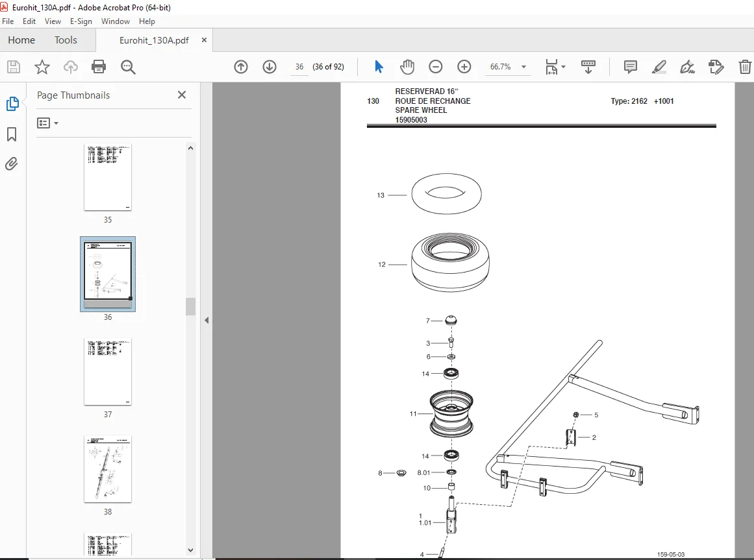Click the upload to cloud icon
This screenshot has height=560, width=754.
pyautogui.click(x=70, y=67)
